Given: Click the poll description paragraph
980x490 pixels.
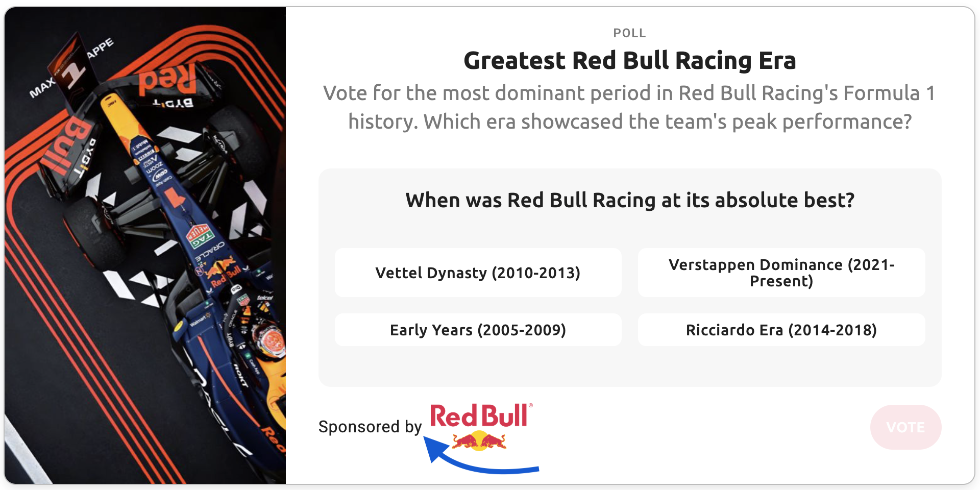Looking at the screenshot, I should 629,107.
